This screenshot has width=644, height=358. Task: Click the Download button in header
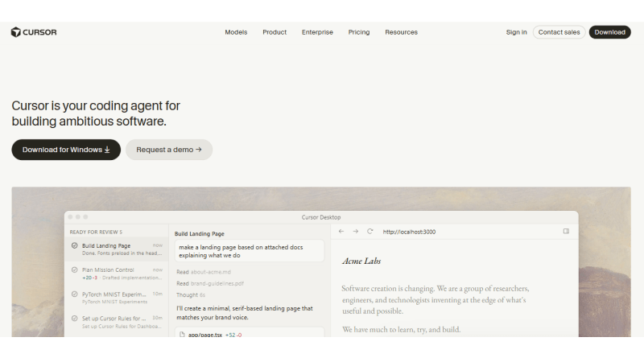[609, 32]
